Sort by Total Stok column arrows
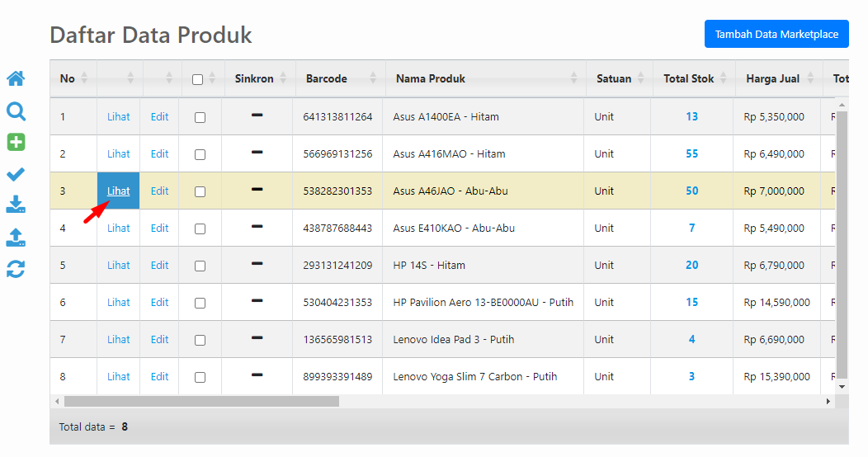This screenshot has height=457, width=868. tap(723, 78)
